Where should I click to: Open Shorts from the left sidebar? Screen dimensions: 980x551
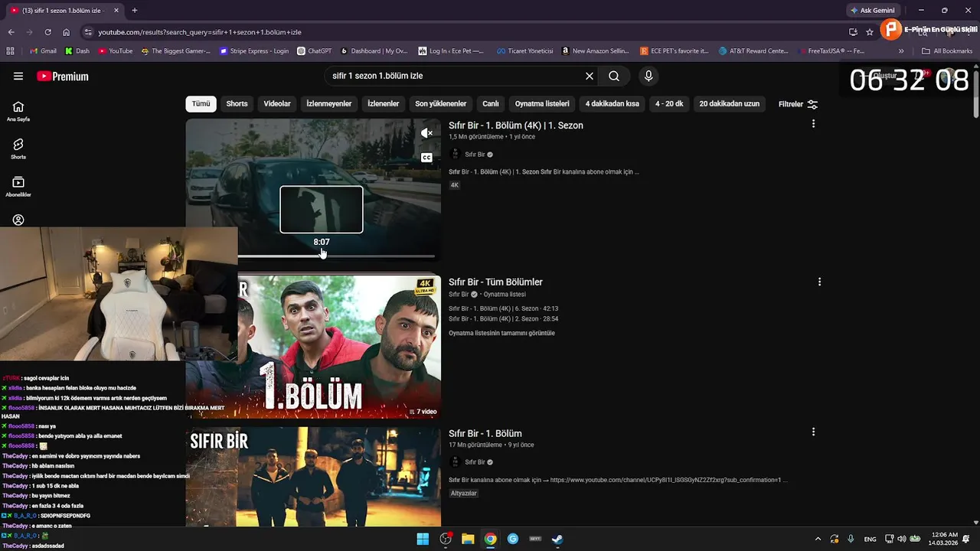(x=18, y=148)
